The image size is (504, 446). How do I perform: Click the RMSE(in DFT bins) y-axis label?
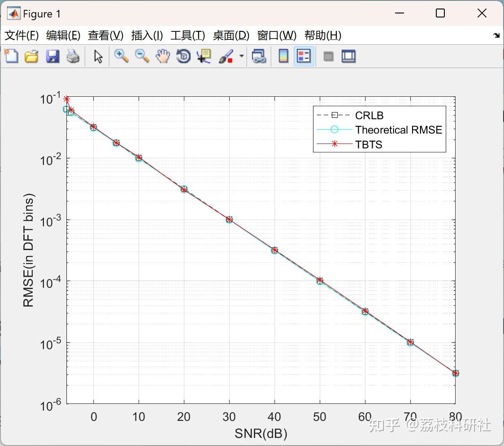pyautogui.click(x=29, y=250)
